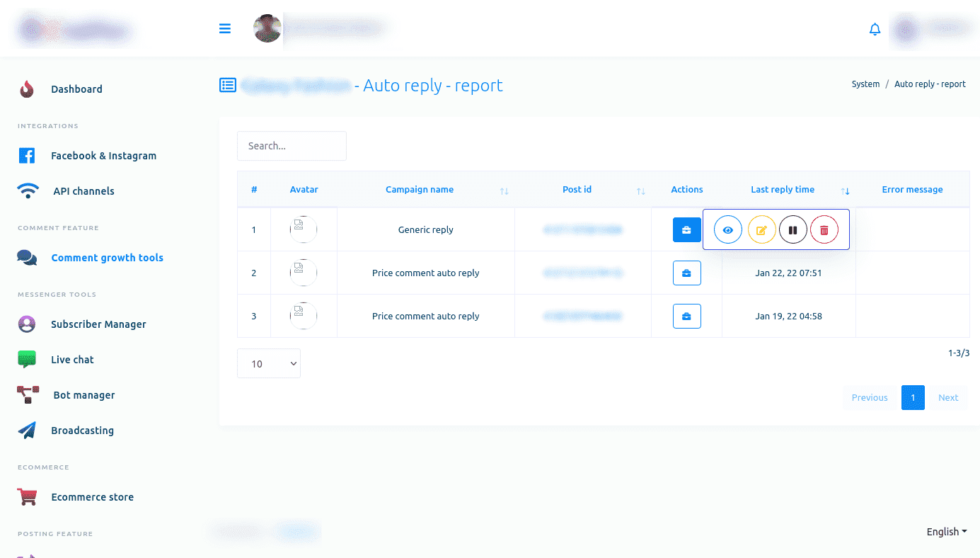Image resolution: width=980 pixels, height=558 pixels.
Task: Click the Next pagination button
Action: [x=948, y=397]
